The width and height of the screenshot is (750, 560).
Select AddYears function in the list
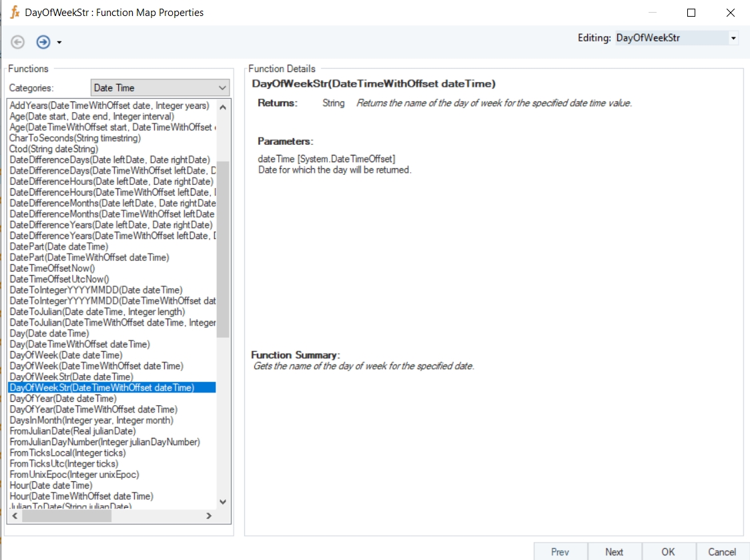pyautogui.click(x=109, y=105)
